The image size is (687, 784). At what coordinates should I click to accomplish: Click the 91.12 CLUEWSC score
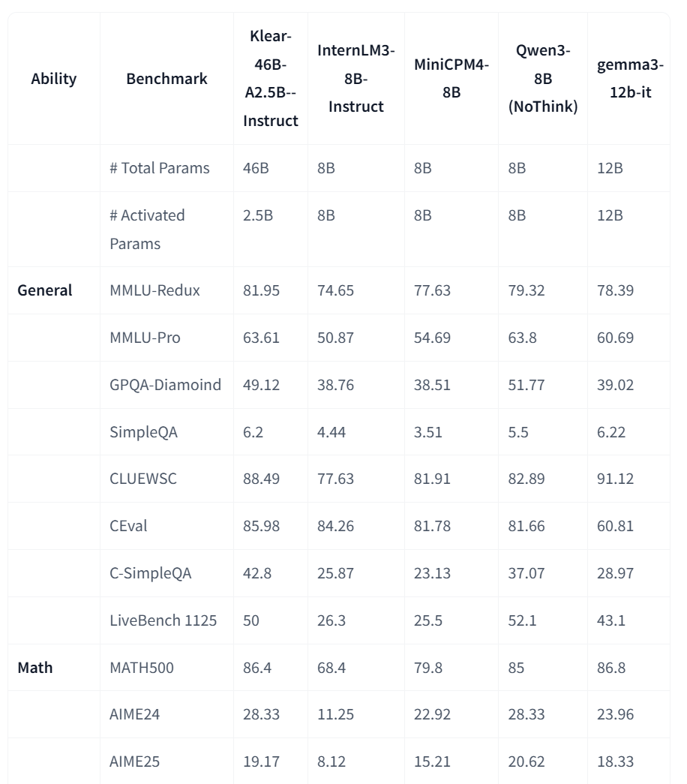[x=615, y=479]
